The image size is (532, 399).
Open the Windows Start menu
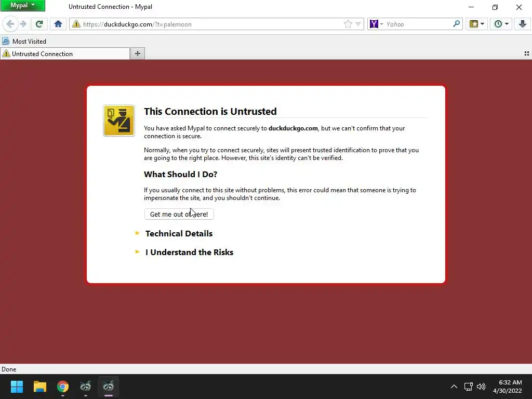pos(17,387)
